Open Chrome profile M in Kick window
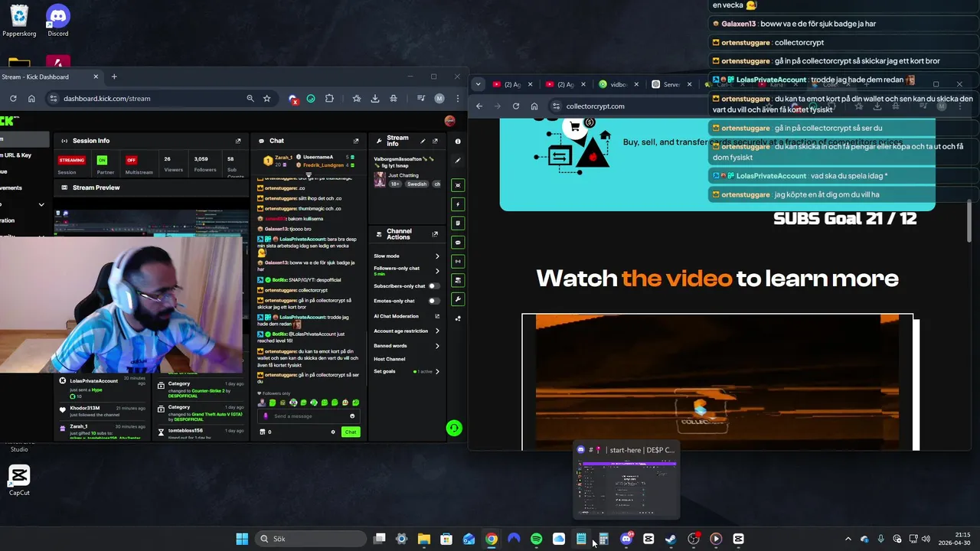 tap(439, 98)
